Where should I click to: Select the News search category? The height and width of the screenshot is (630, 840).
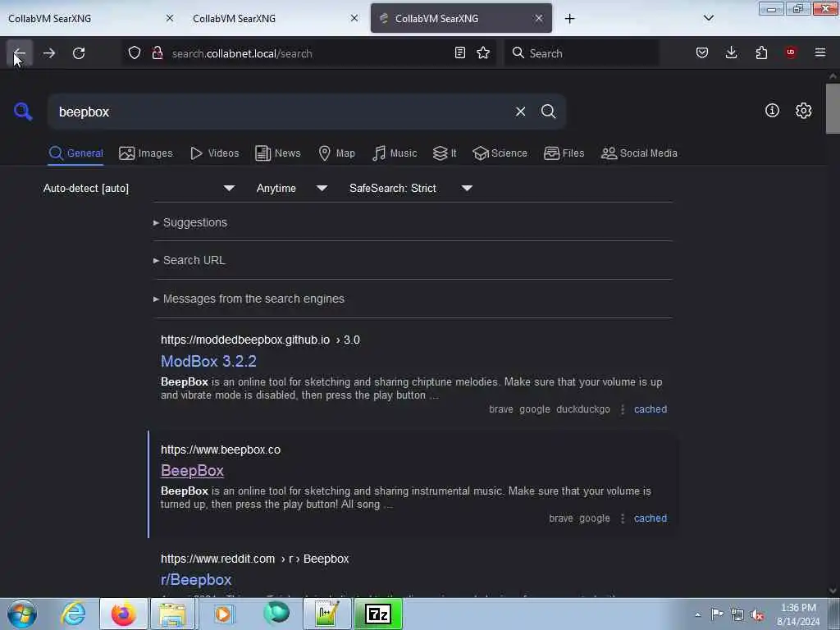(x=277, y=153)
